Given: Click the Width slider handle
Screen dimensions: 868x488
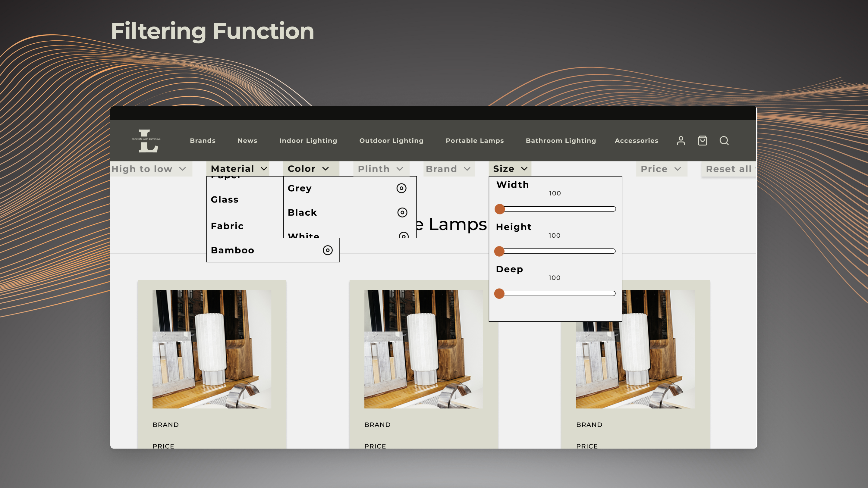Looking at the screenshot, I should click(x=499, y=209).
